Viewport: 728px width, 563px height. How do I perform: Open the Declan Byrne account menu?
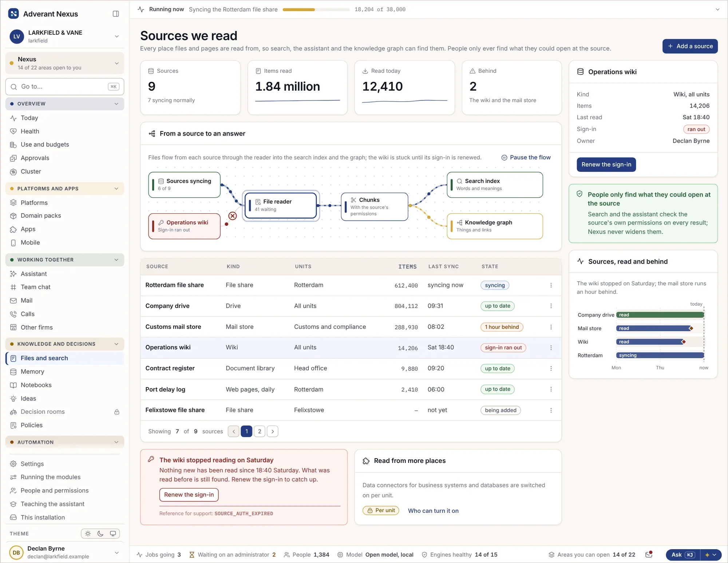(117, 552)
